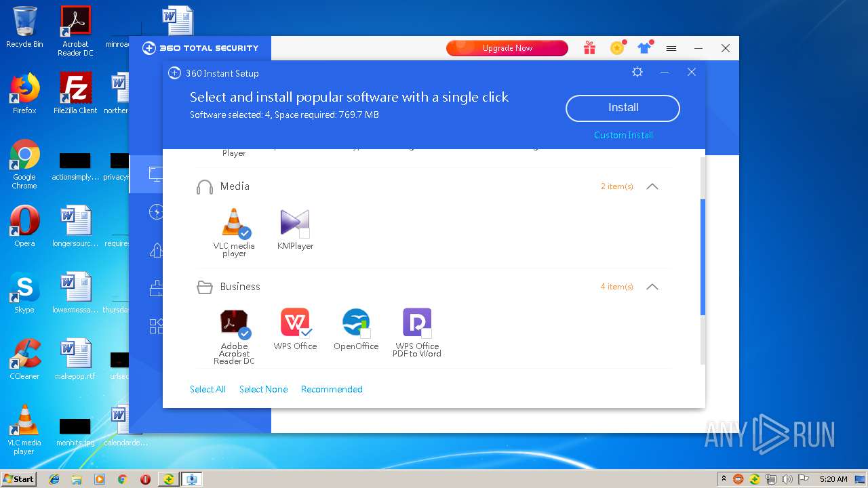Open the FileZilla Client desktop shortcut
Viewport: 868px width, 488px height.
[x=75, y=94]
